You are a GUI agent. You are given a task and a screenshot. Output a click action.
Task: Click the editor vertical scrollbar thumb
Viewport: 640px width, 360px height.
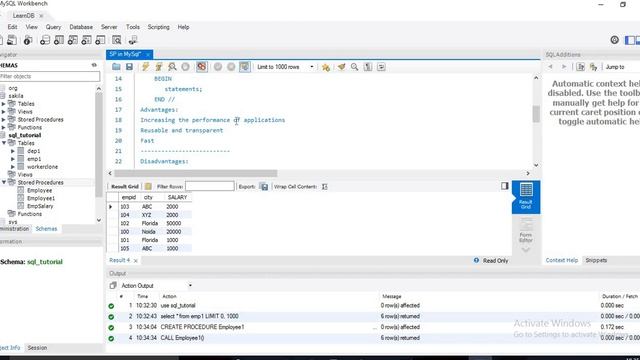(x=536, y=113)
